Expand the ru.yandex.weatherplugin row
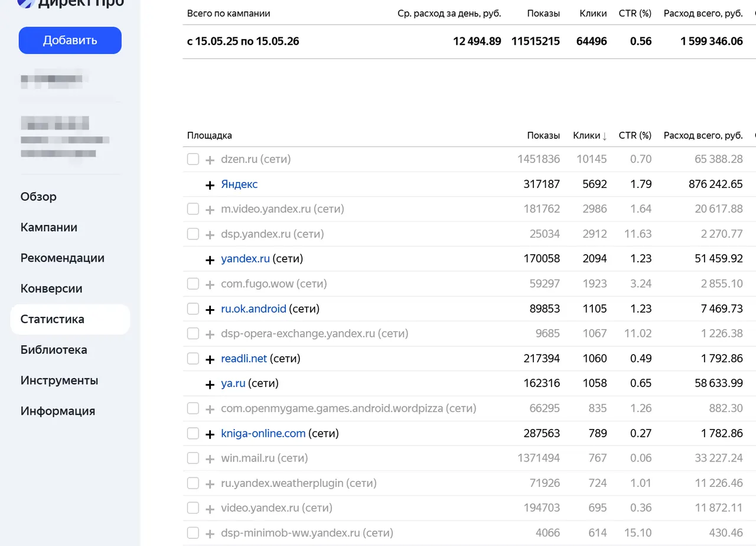Viewport: 756px width, 546px height. [x=210, y=483]
